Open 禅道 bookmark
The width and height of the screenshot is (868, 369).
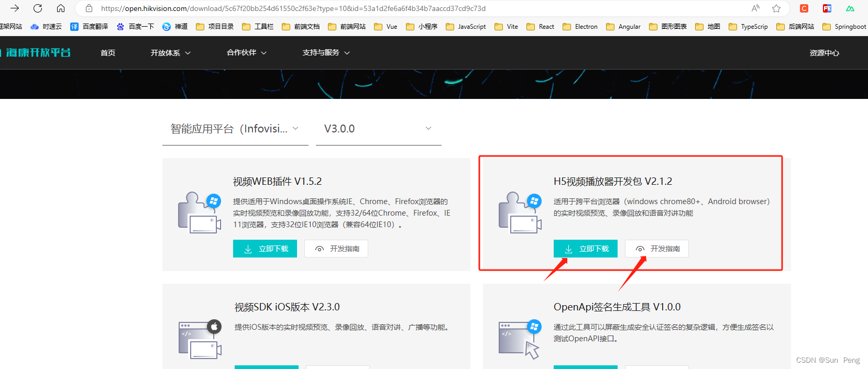point(175,27)
